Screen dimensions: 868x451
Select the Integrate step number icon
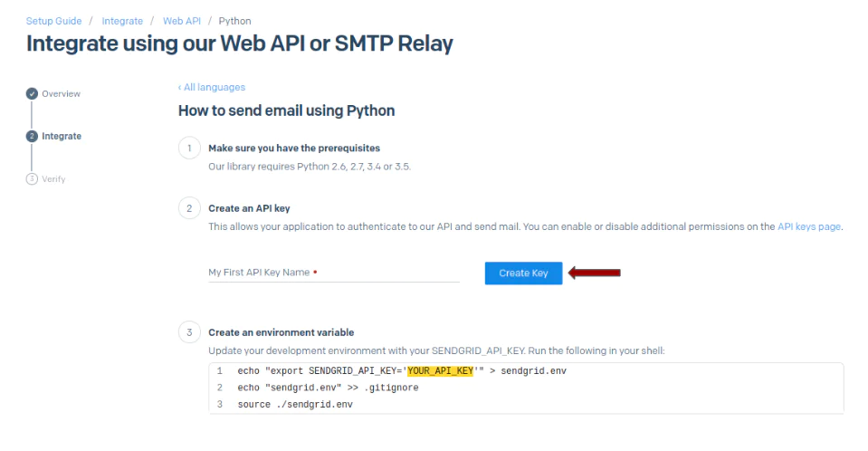pos(32,137)
